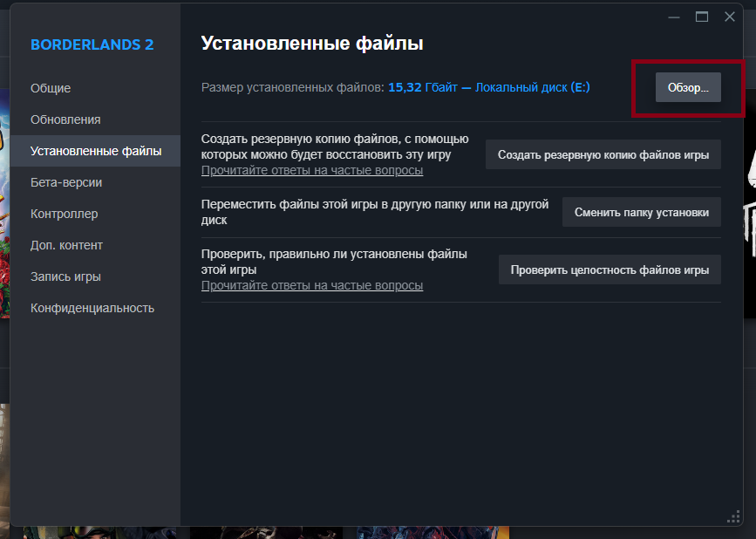The height and width of the screenshot is (539, 756).
Task: Select Установленные файлы in sidebar
Action: (95, 151)
